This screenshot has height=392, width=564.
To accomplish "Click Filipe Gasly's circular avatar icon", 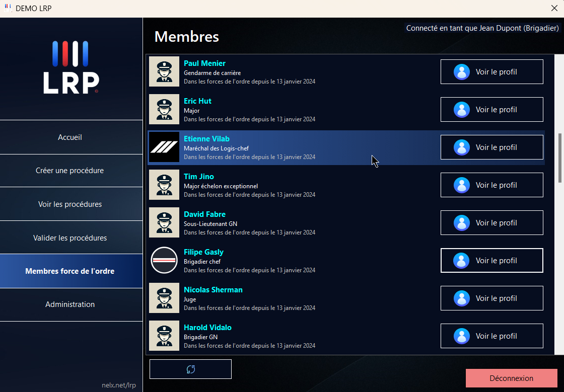I will [164, 260].
